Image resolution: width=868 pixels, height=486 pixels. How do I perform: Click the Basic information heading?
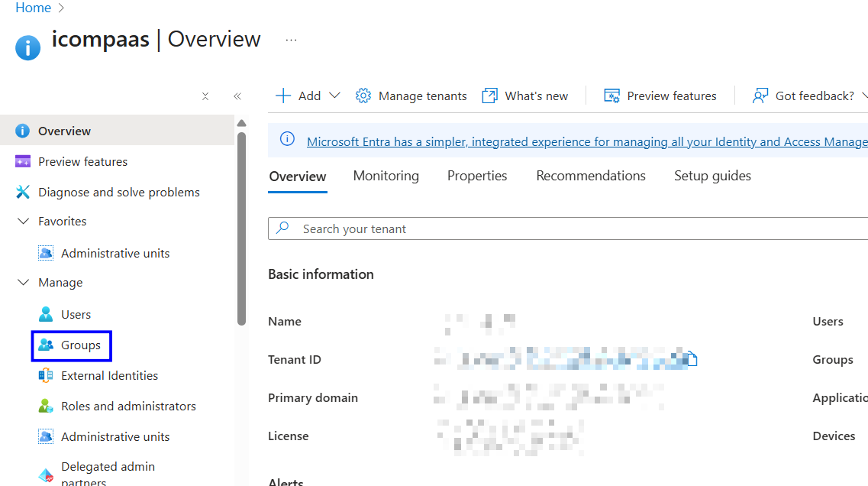(x=321, y=274)
